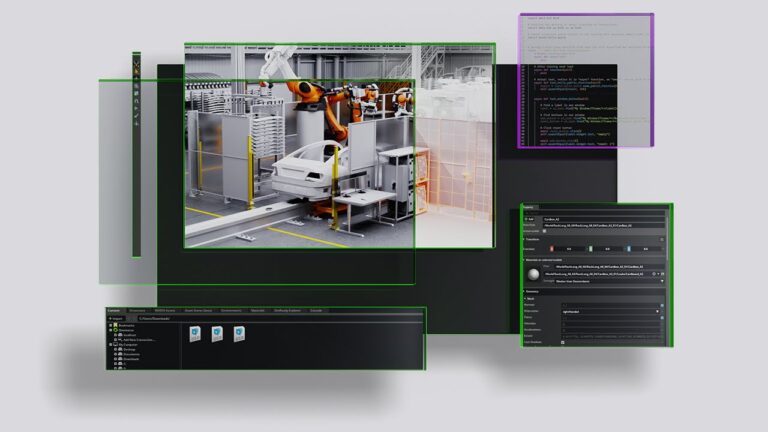Open the first file thumbnail in Content browser
Screen dimensions: 768x432
pyautogui.click(x=193, y=335)
